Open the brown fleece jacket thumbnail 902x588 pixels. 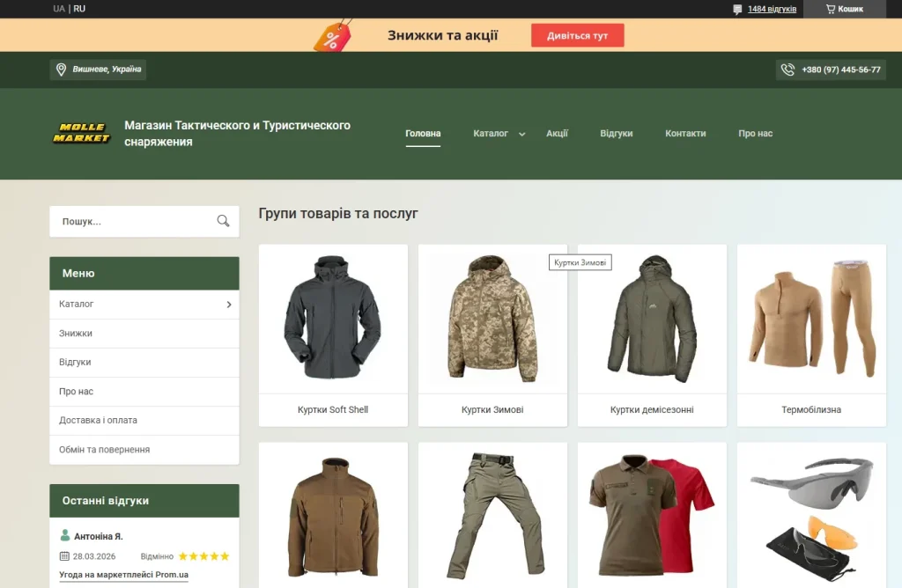click(x=333, y=516)
